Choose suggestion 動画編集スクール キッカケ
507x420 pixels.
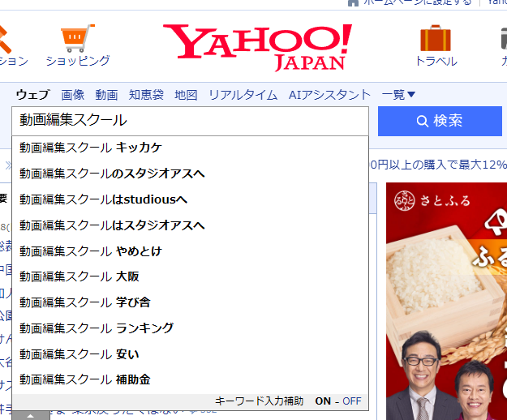(x=190, y=148)
